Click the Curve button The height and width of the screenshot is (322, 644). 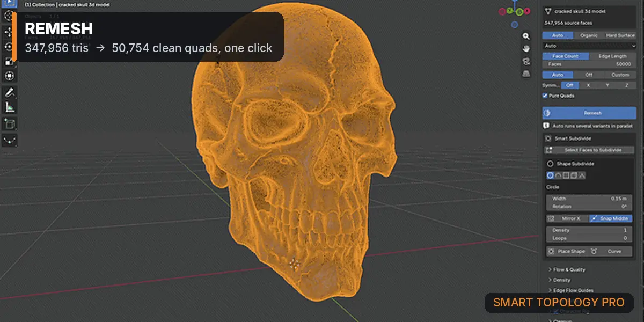coord(610,251)
